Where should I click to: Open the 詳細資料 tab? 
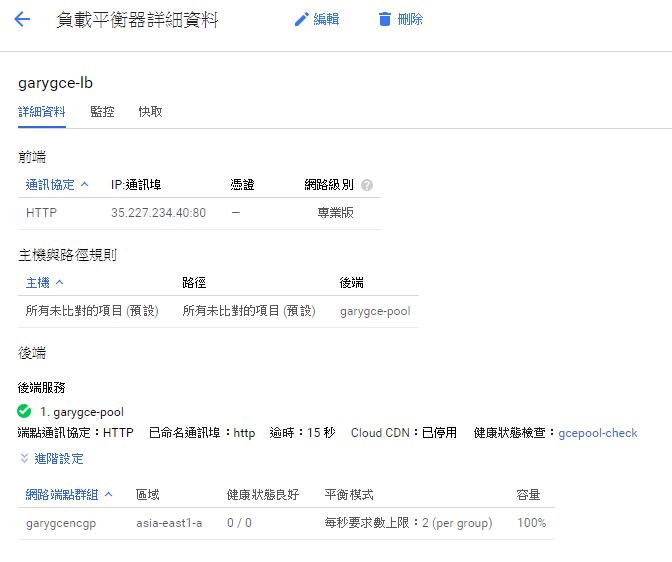tap(42, 112)
